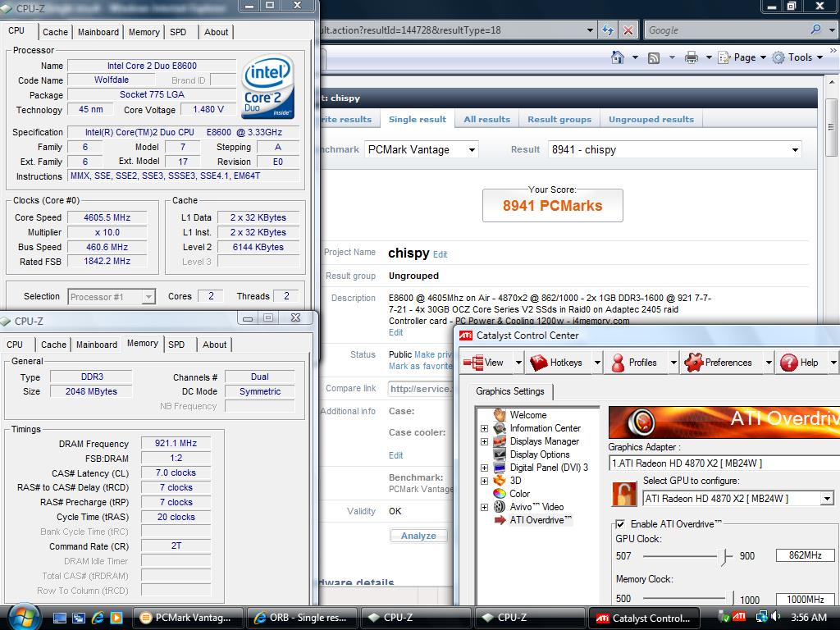This screenshot has width=840, height=630.
Task: Select the Welcome item in Catalyst tree
Action: pos(527,415)
